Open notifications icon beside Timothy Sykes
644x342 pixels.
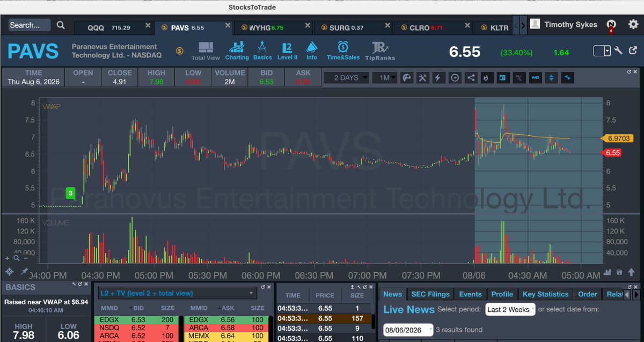(610, 24)
